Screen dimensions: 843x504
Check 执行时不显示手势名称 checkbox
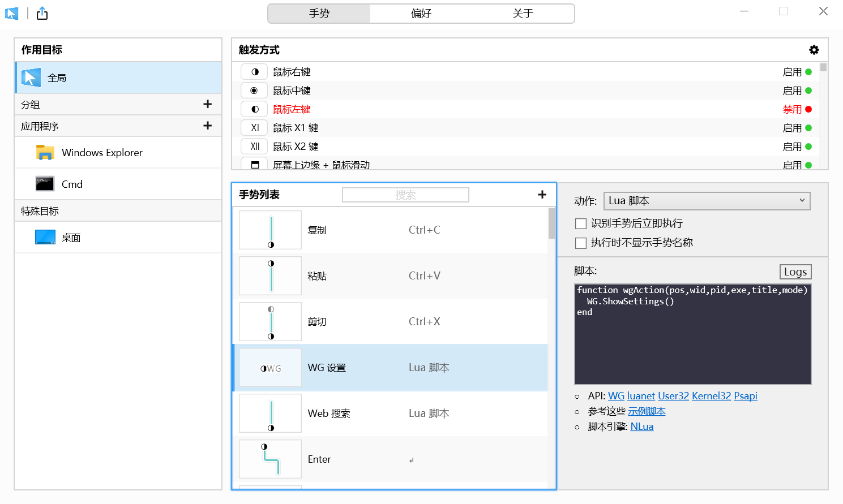click(580, 243)
